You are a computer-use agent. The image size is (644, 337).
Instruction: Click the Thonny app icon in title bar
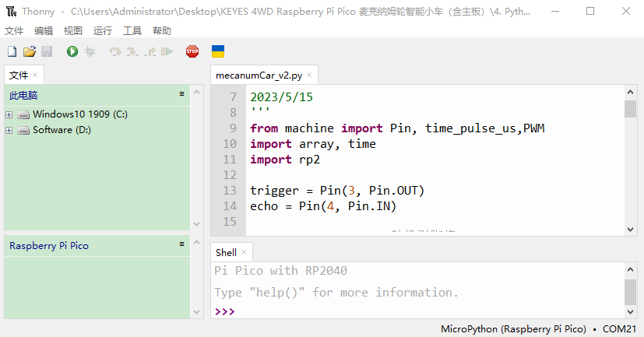point(12,12)
